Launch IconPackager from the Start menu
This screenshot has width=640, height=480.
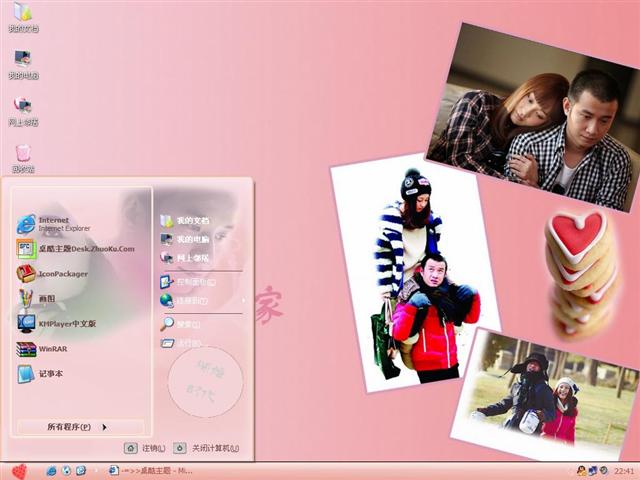coord(60,273)
